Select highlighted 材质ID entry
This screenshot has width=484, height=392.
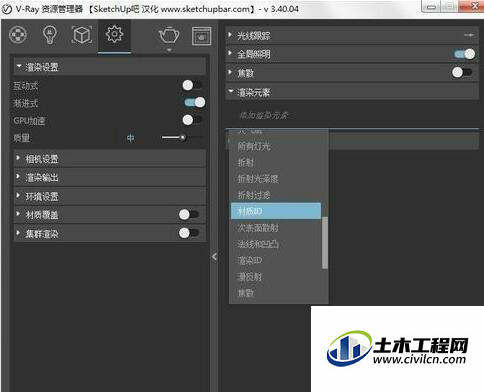point(276,211)
